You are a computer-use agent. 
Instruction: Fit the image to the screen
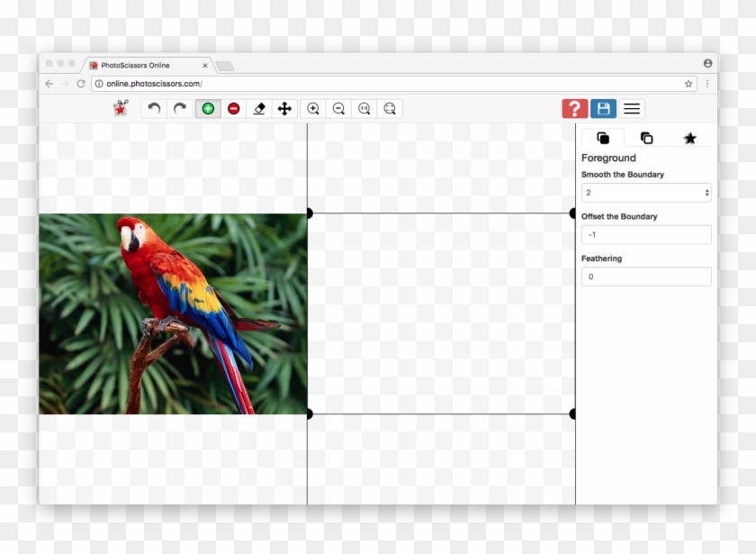coord(389,108)
